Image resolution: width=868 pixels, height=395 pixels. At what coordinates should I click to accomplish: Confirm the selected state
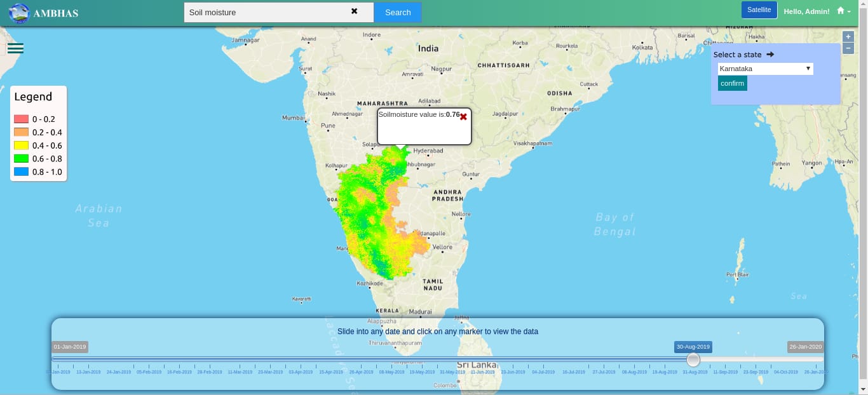[732, 84]
